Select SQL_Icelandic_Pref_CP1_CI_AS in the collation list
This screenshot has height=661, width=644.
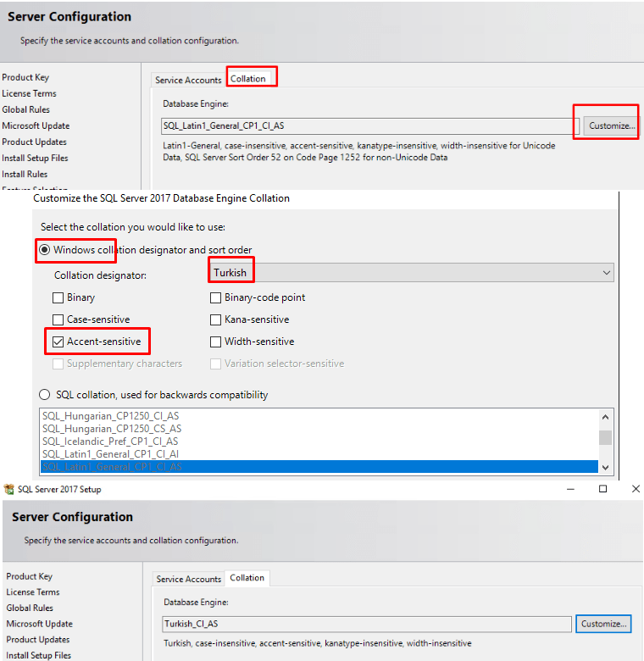tap(110, 442)
